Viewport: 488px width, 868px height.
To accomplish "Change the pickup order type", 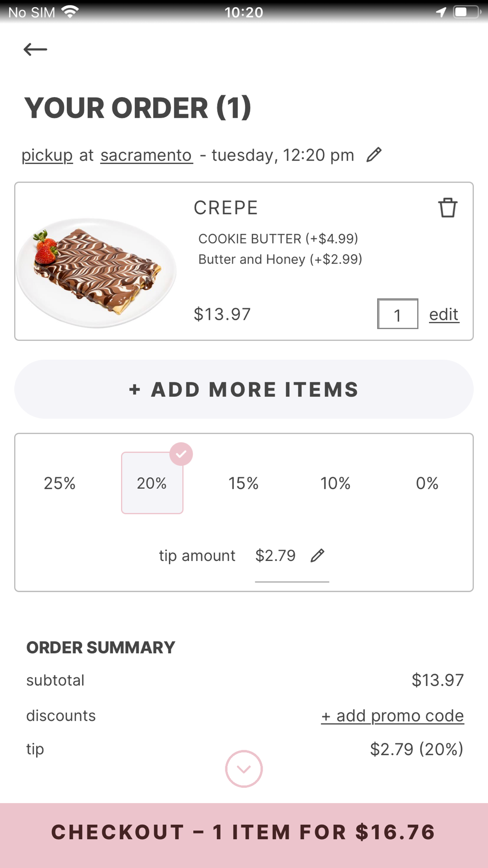I will coord(47,155).
